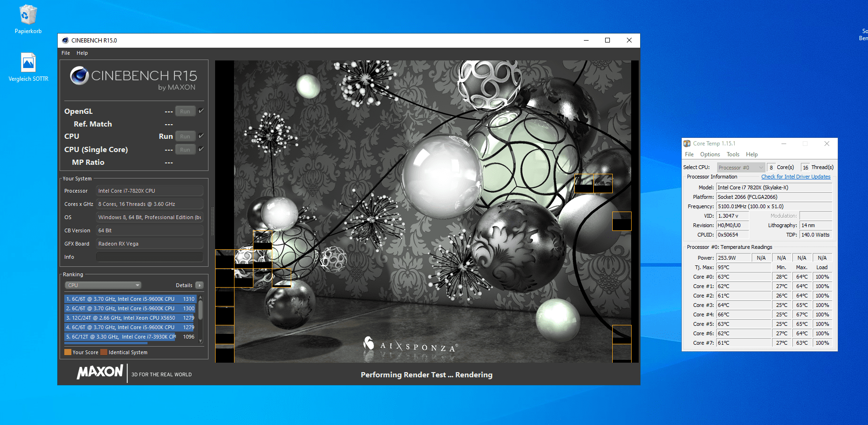The width and height of the screenshot is (868, 425).
Task: Click VID value 1.3047 v
Action: point(732,216)
